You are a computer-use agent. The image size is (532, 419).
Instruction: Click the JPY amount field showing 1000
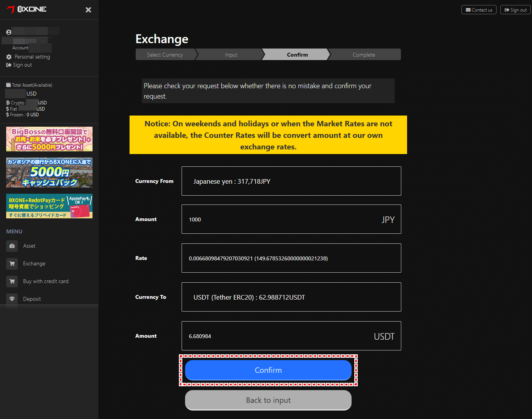[291, 219]
